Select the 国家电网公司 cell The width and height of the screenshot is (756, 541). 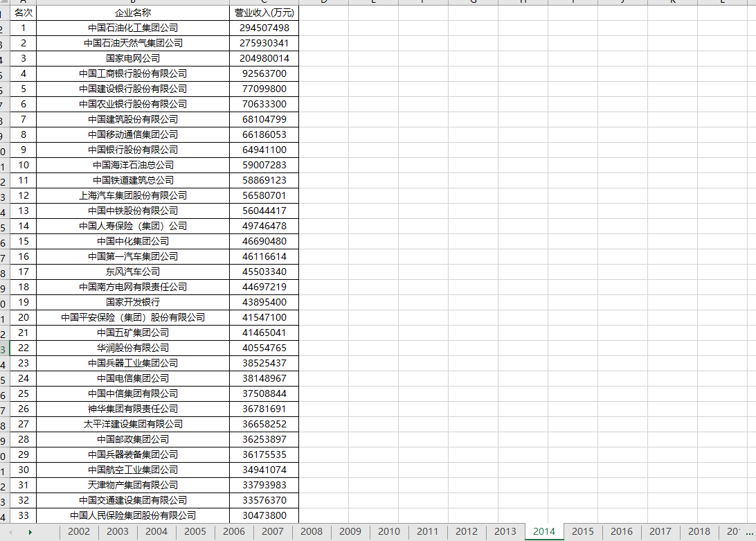(133, 58)
